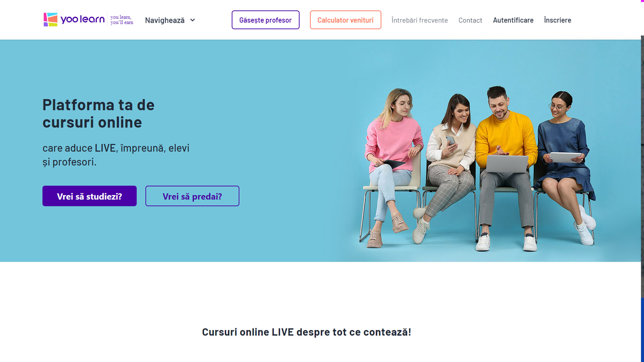Open the Calculator venituri button
This screenshot has height=362, width=644.
[345, 20]
